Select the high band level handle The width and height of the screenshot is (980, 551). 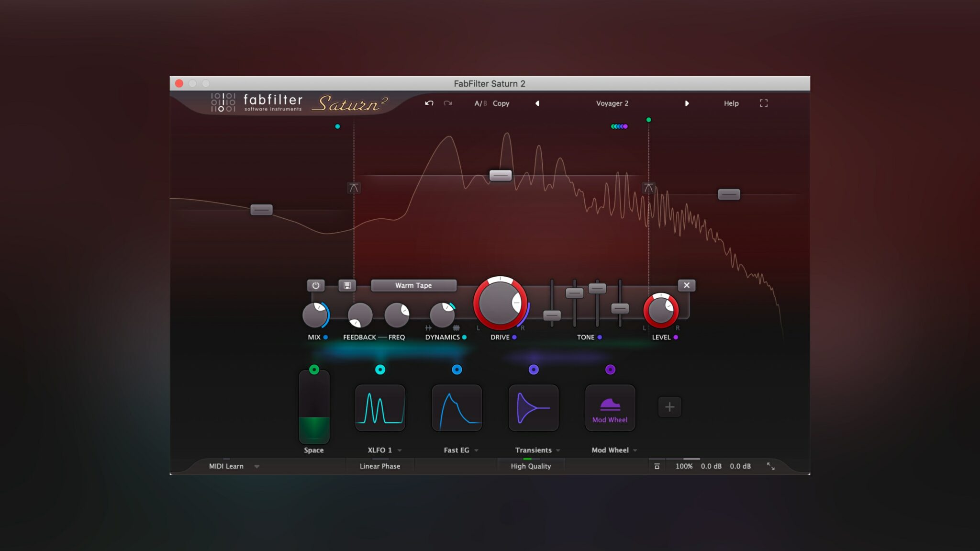pos(729,194)
